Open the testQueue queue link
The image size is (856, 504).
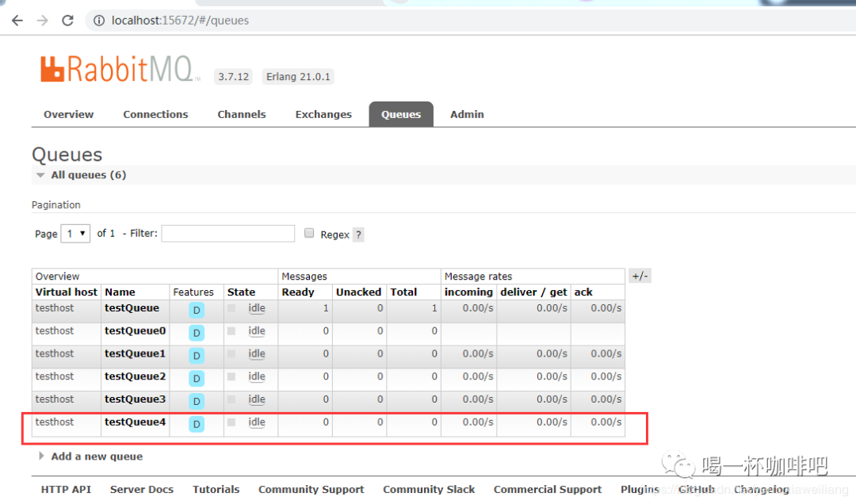[x=132, y=308]
